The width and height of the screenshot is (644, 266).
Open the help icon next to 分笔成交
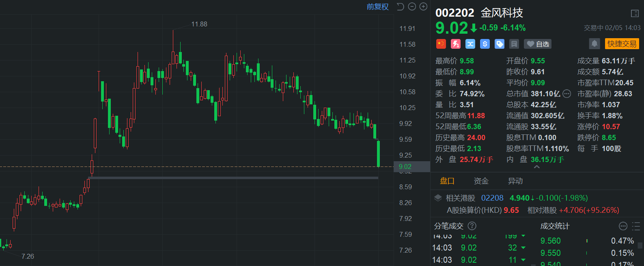pyautogui.click(x=472, y=226)
